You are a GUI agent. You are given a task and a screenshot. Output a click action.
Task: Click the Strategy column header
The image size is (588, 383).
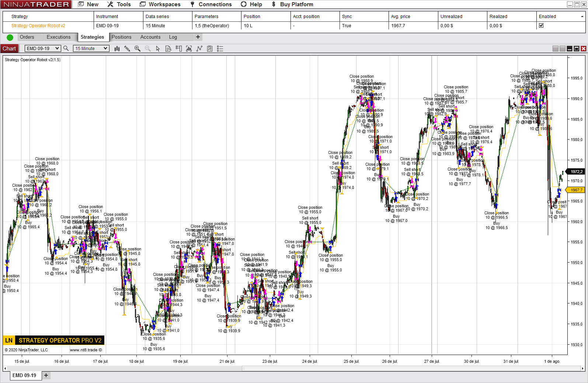[48, 17]
